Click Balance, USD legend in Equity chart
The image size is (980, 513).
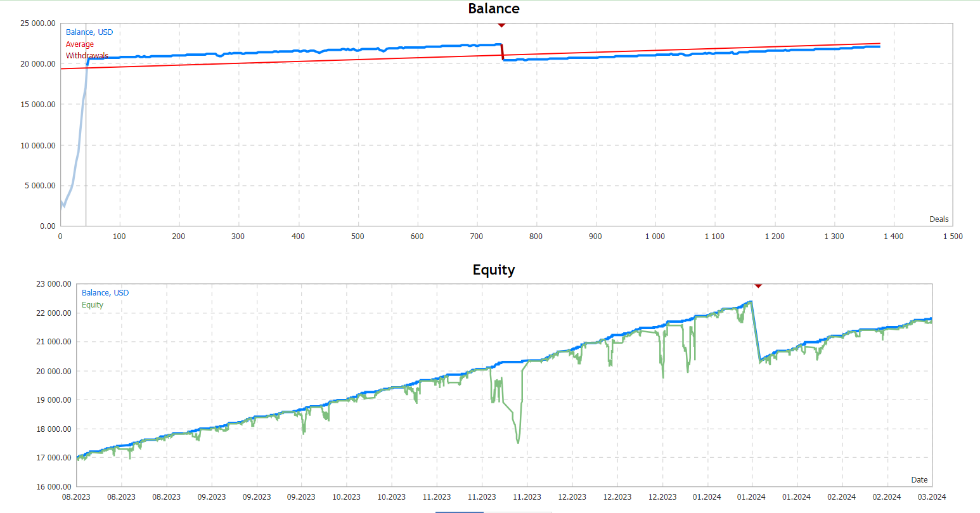click(x=105, y=293)
